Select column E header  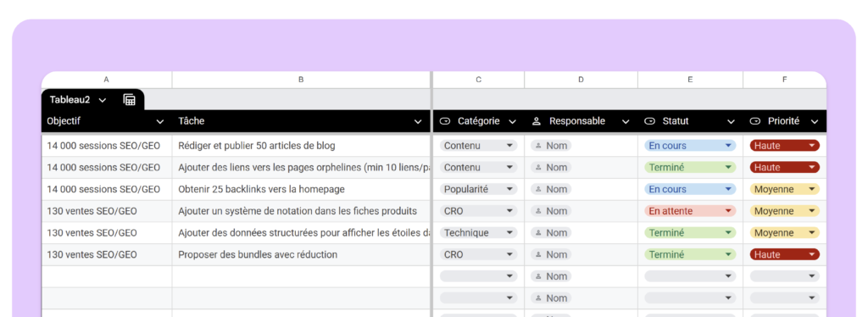690,80
